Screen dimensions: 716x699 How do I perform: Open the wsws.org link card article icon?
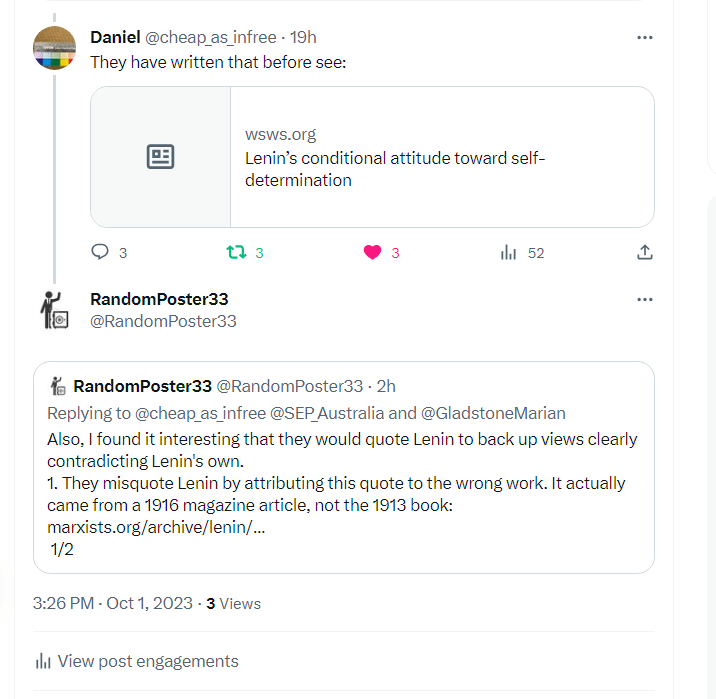pyautogui.click(x=161, y=157)
